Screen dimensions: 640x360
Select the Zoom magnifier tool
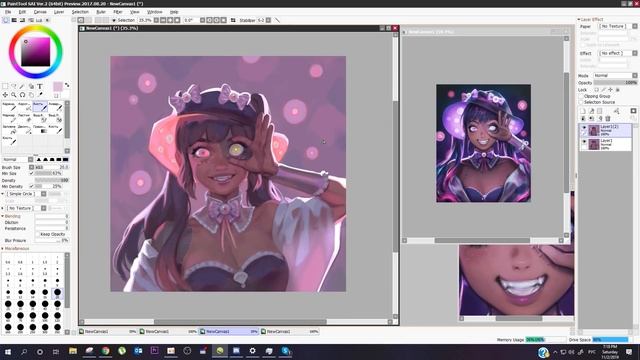tap(14, 95)
